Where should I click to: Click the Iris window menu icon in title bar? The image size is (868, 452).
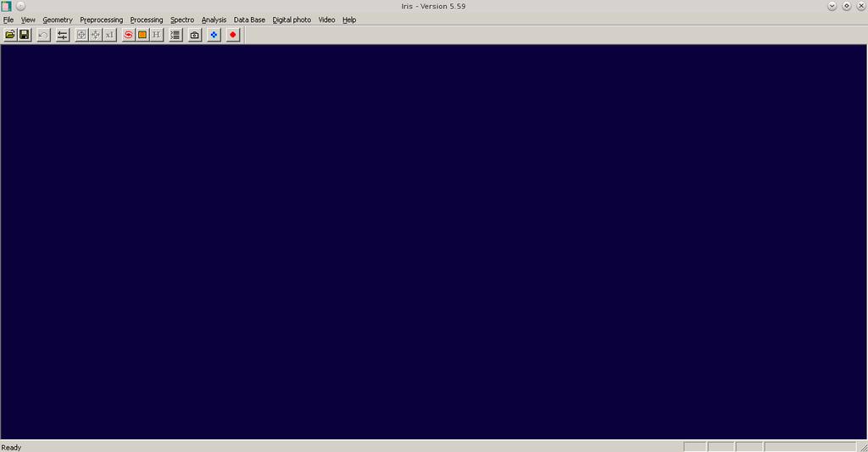click(6, 6)
